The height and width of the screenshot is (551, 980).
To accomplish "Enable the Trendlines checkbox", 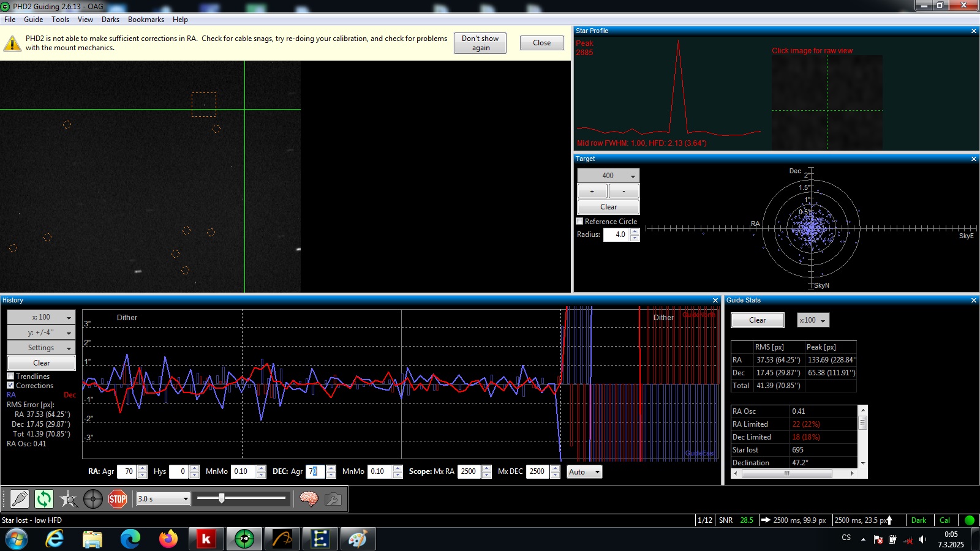I will click(x=10, y=376).
